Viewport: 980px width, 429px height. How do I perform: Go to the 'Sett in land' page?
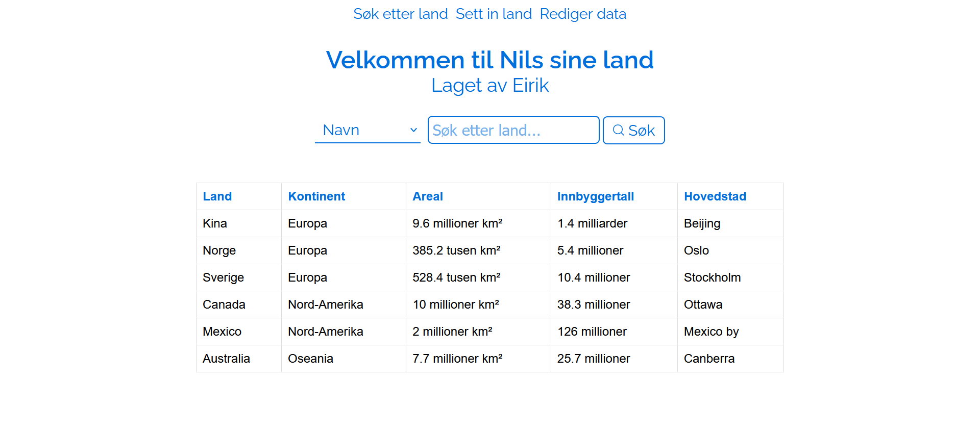(494, 14)
